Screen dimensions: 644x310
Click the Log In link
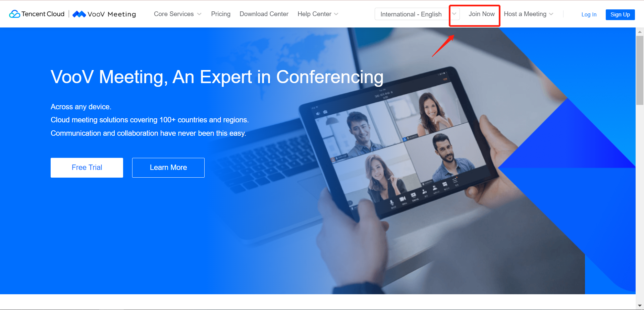click(x=589, y=14)
